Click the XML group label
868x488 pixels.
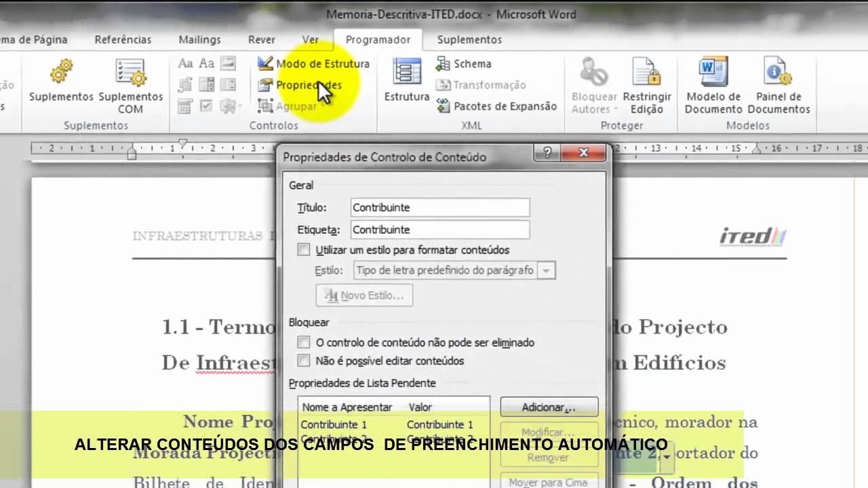click(x=471, y=125)
